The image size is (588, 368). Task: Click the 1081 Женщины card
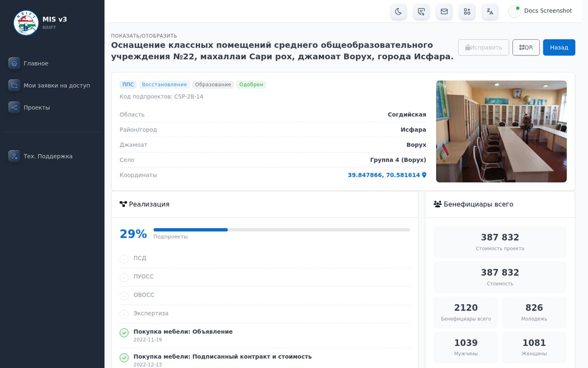[x=534, y=347]
